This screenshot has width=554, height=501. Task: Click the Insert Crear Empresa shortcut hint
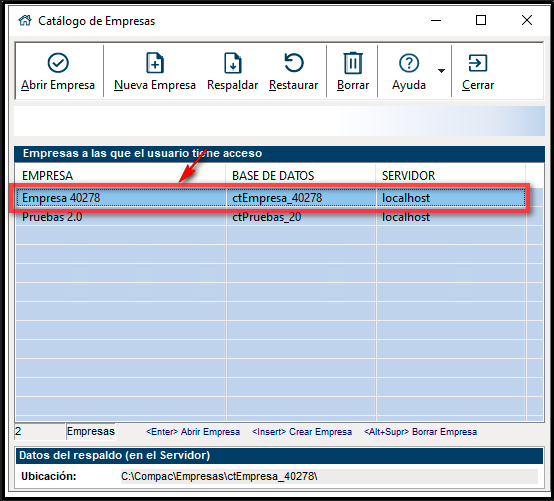pyautogui.click(x=302, y=432)
